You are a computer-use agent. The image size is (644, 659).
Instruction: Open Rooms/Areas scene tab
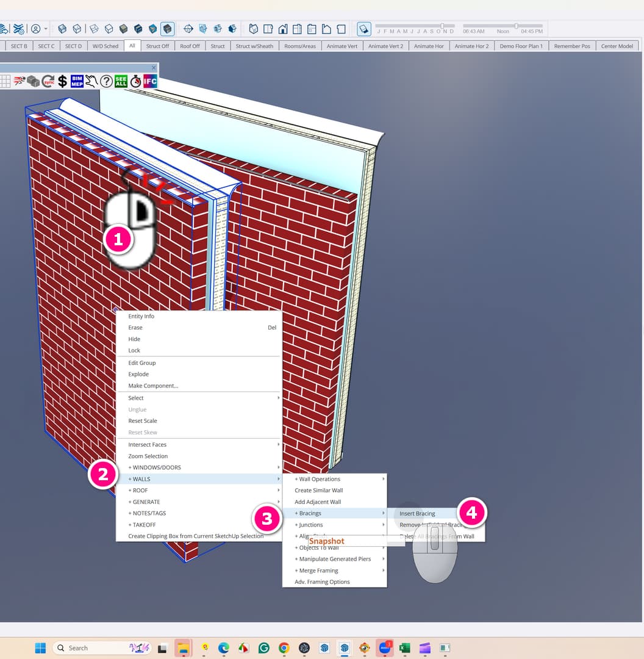(x=300, y=46)
